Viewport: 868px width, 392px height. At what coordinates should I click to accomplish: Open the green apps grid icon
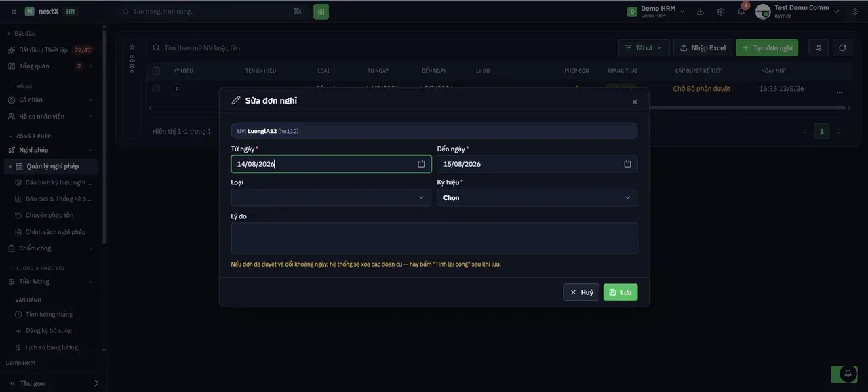(x=321, y=12)
